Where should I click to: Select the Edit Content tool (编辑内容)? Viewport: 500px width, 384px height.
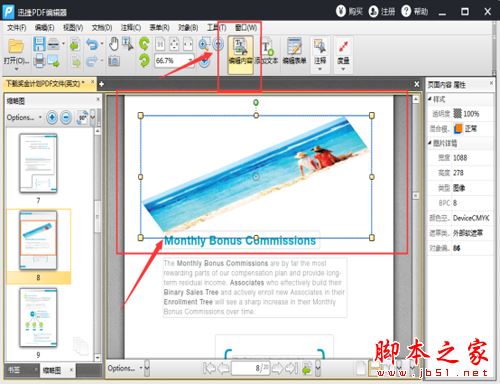tap(240, 55)
